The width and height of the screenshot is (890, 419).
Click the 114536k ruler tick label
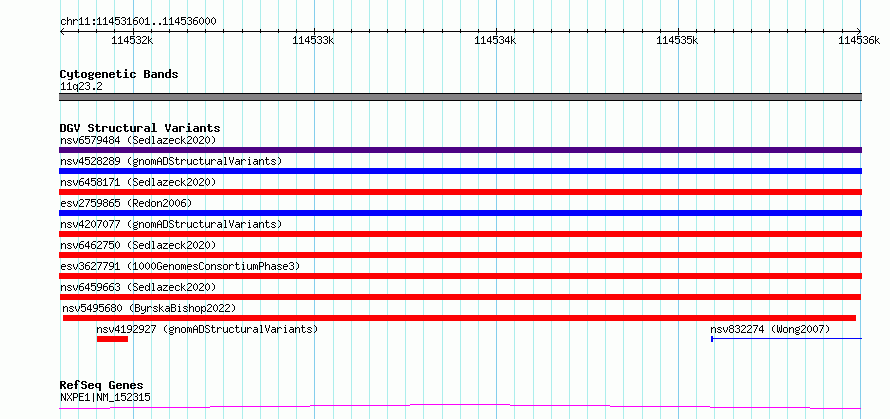tap(858, 40)
